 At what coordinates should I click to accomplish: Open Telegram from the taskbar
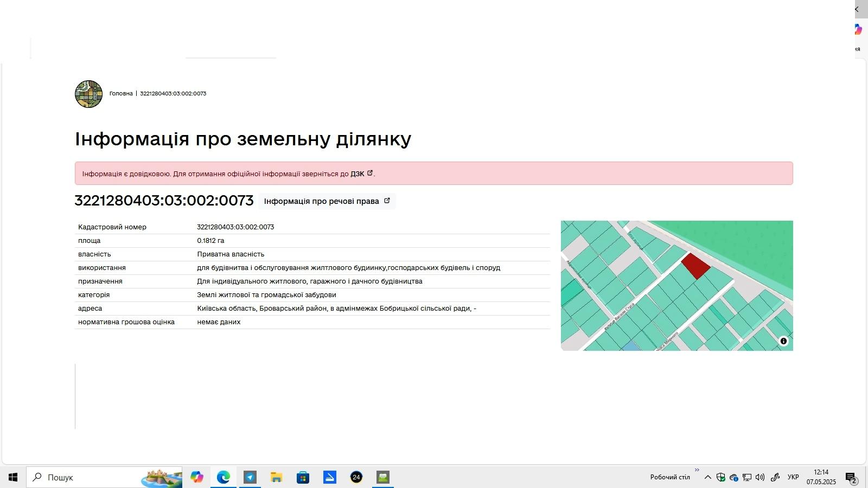click(250, 477)
